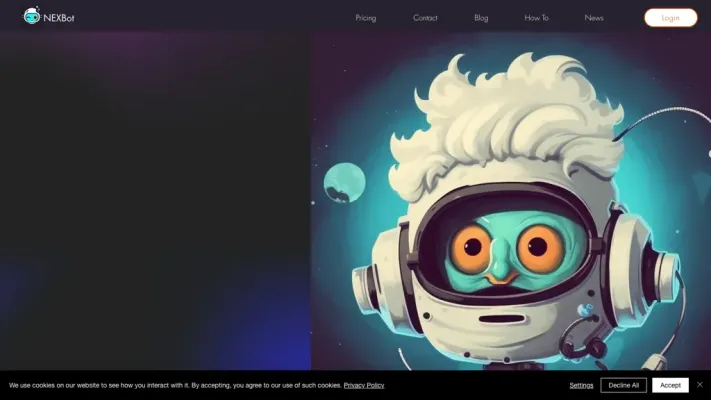
Task: Click the astronaut robot hero image
Action: (x=511, y=200)
